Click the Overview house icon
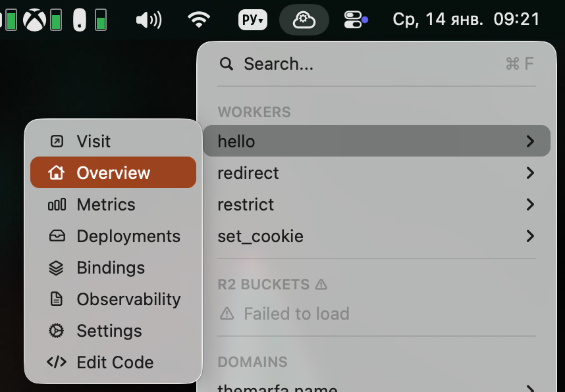The height and width of the screenshot is (392, 565). (x=57, y=173)
